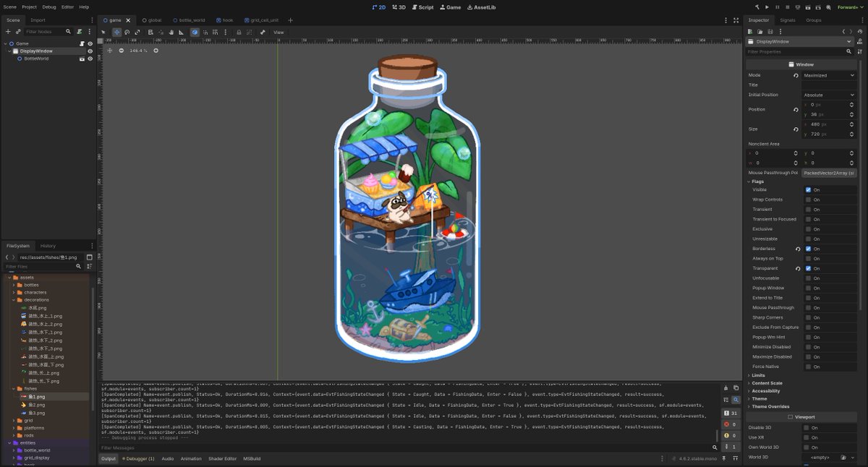Open Inspector object history
The width and height of the screenshot is (868, 467).
859,31
